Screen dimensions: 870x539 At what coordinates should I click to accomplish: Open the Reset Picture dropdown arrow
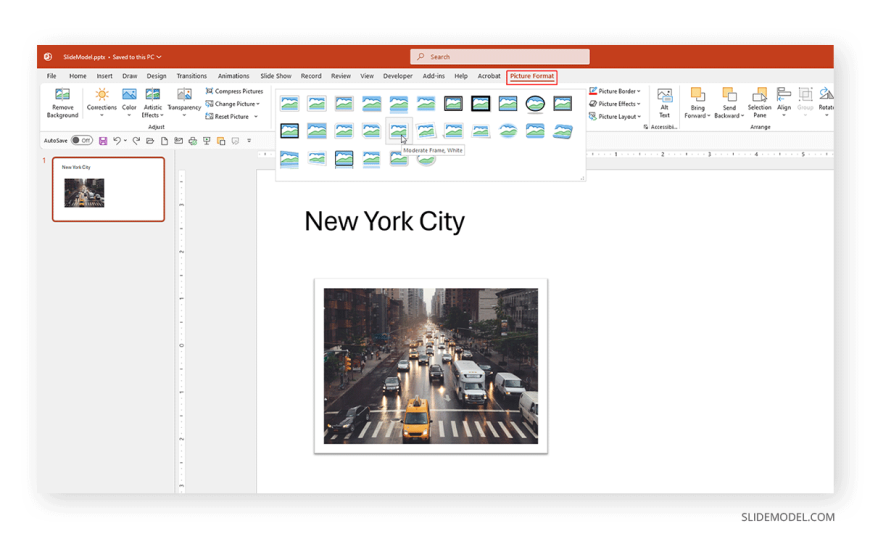click(x=256, y=117)
